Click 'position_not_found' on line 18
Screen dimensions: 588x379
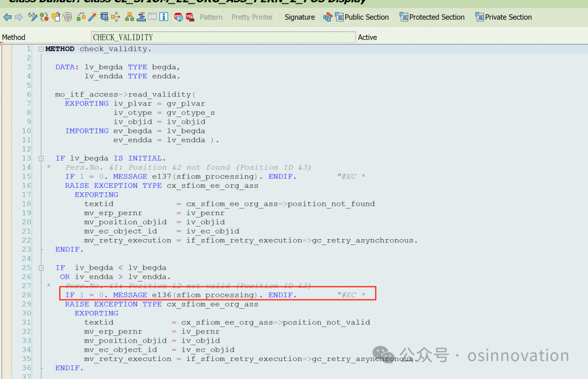(x=331, y=204)
